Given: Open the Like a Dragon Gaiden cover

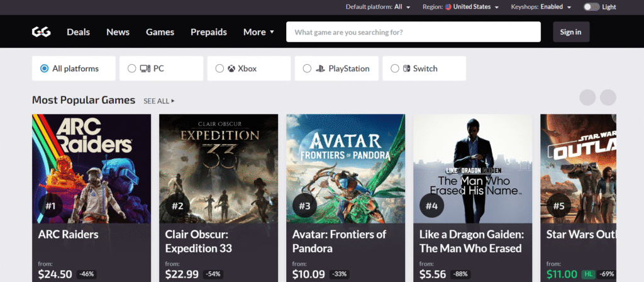Looking at the screenshot, I should coord(473,169).
